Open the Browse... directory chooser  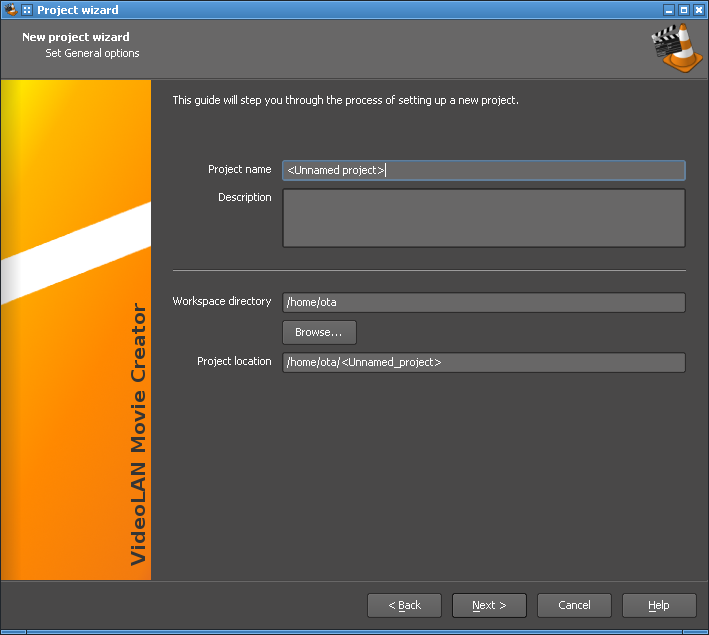click(x=319, y=332)
